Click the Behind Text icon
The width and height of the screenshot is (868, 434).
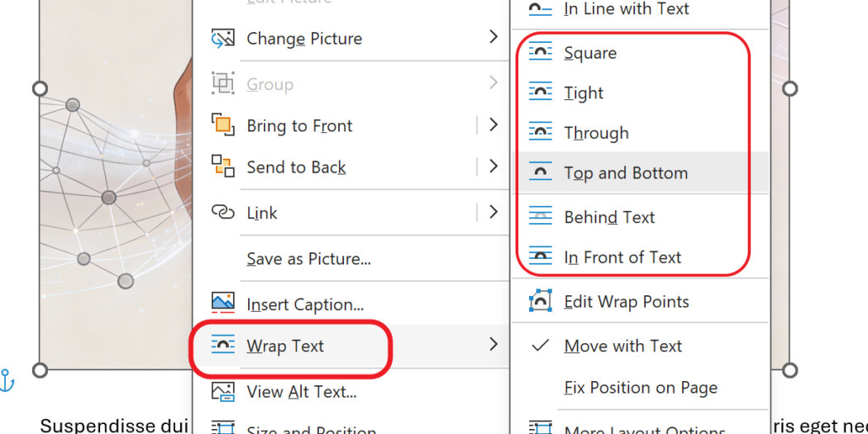540,217
